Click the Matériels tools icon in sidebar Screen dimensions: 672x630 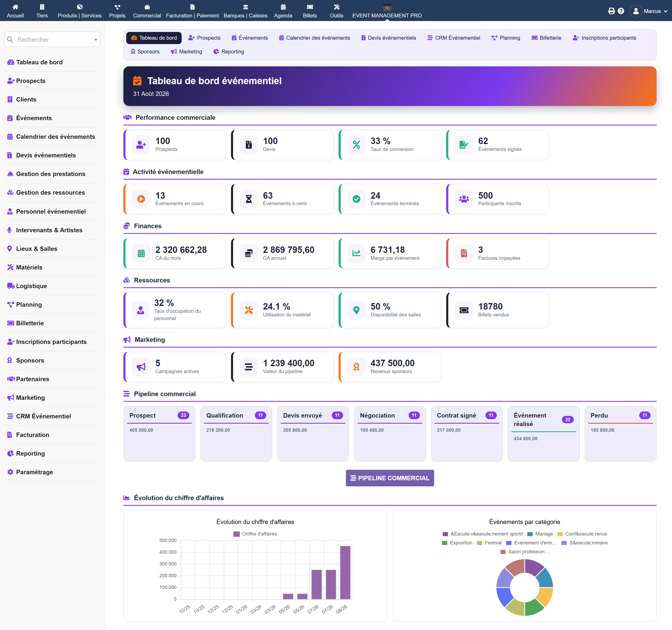[10, 267]
